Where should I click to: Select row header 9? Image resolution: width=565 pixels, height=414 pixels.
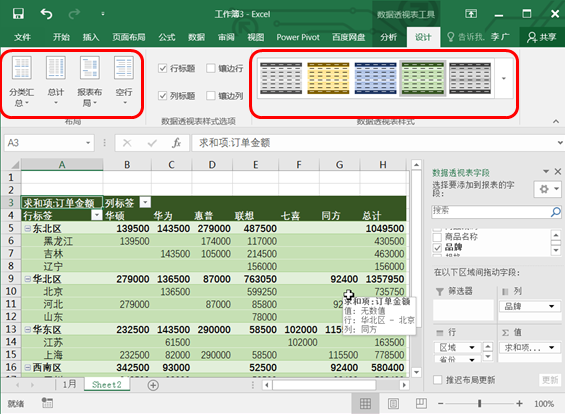tap(11, 279)
